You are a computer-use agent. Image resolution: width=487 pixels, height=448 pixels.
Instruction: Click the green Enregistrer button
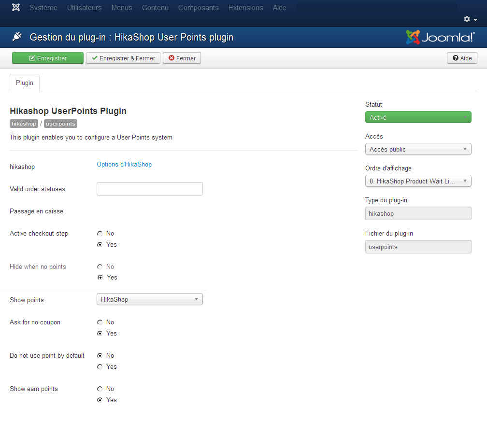click(x=48, y=58)
